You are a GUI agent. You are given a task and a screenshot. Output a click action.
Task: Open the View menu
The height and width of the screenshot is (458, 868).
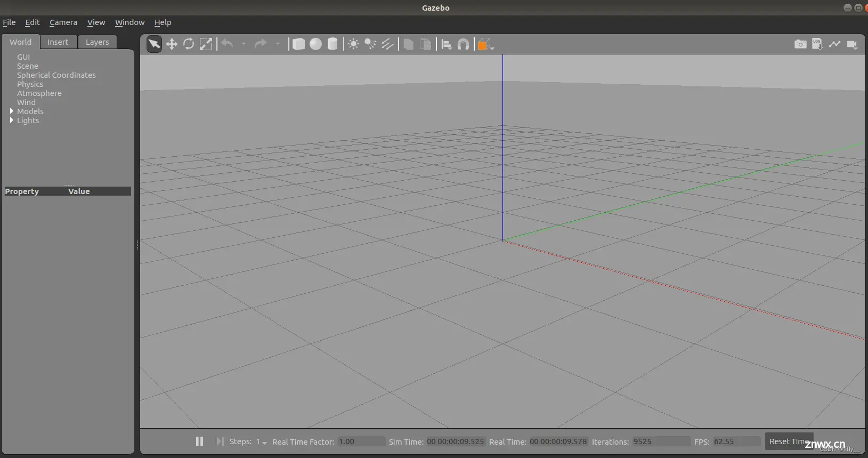pyautogui.click(x=96, y=22)
